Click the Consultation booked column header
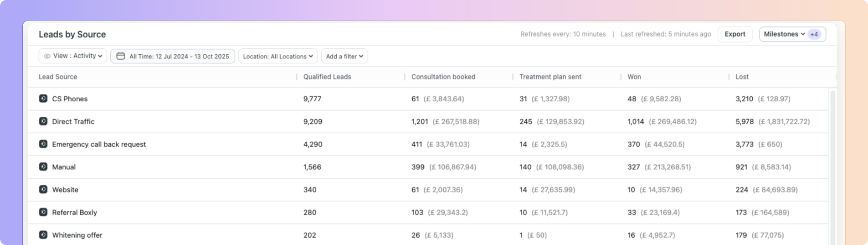This screenshot has height=245, width=868. point(443,77)
